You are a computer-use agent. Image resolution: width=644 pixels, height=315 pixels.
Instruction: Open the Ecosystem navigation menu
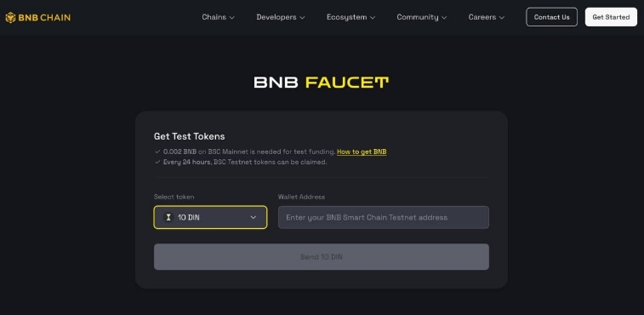(x=350, y=17)
